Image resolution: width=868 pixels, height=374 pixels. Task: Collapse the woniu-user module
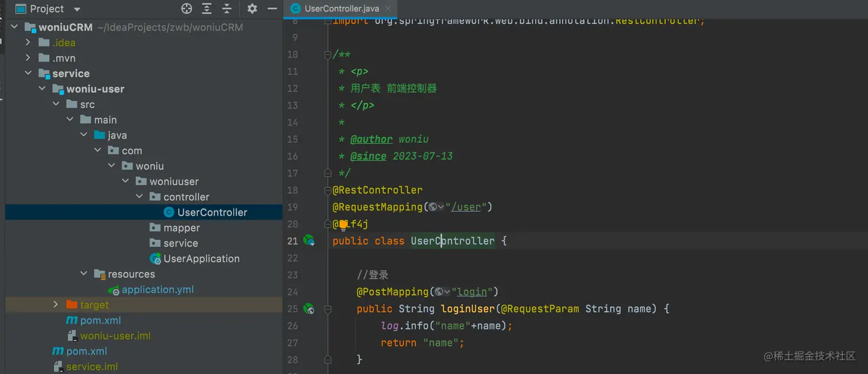pyautogui.click(x=42, y=89)
